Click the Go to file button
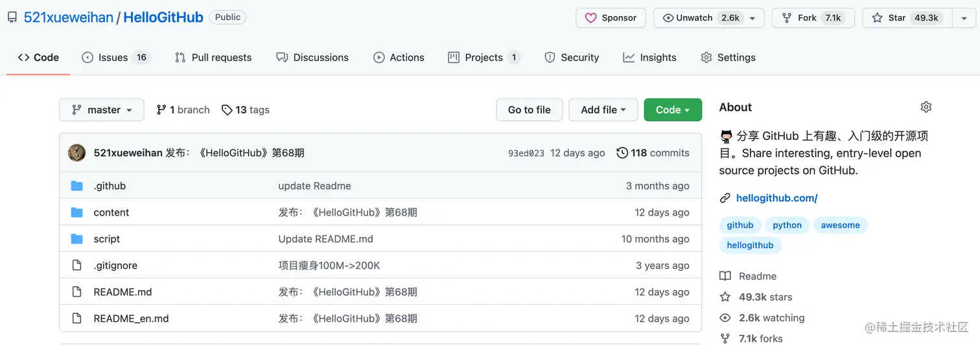The width and height of the screenshot is (980, 345). (529, 110)
